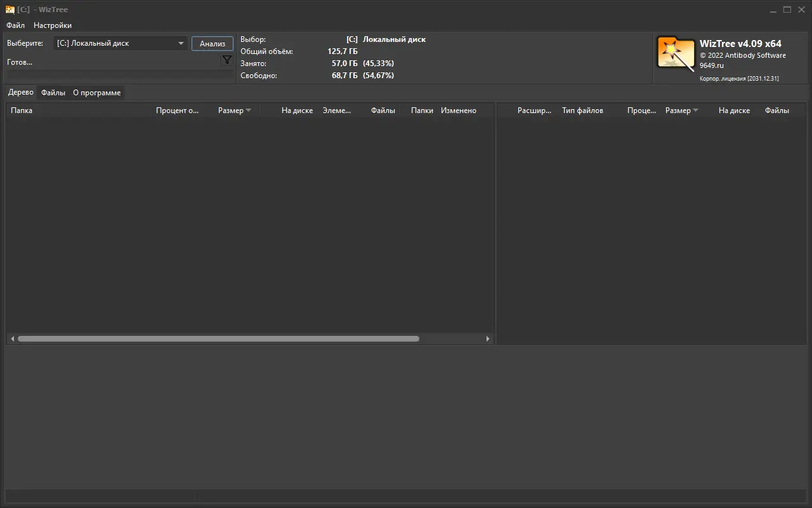The width and height of the screenshot is (812, 508).
Task: Sort folder tree by Размер column
Action: (231, 110)
